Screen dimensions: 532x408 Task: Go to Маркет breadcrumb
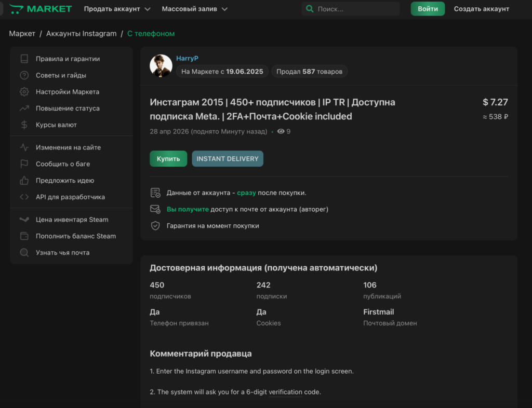[22, 34]
